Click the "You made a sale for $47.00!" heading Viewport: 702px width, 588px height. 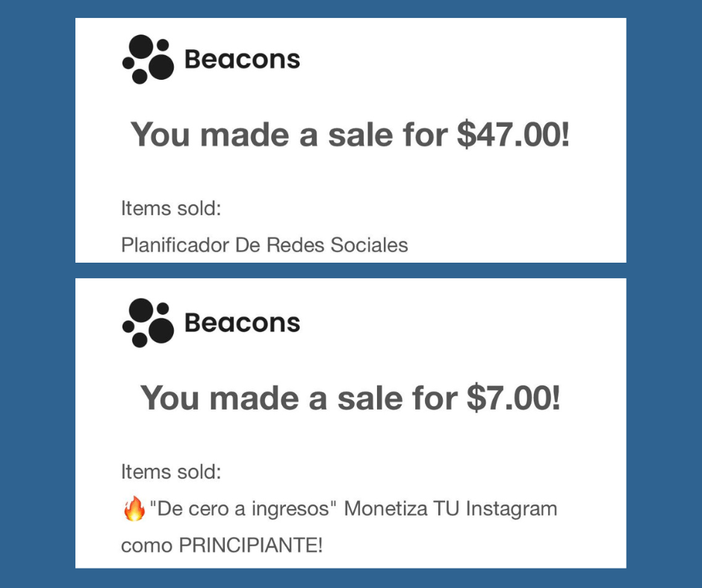tap(350, 135)
